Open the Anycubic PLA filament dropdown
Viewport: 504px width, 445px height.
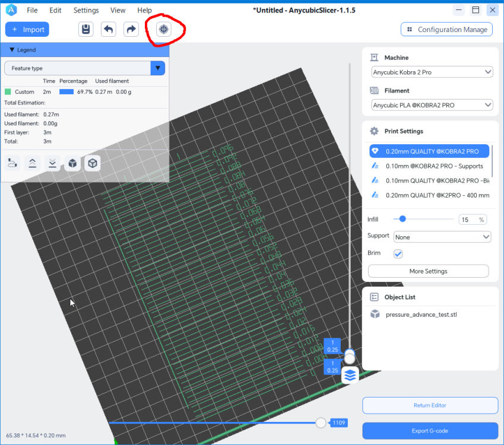click(x=432, y=105)
